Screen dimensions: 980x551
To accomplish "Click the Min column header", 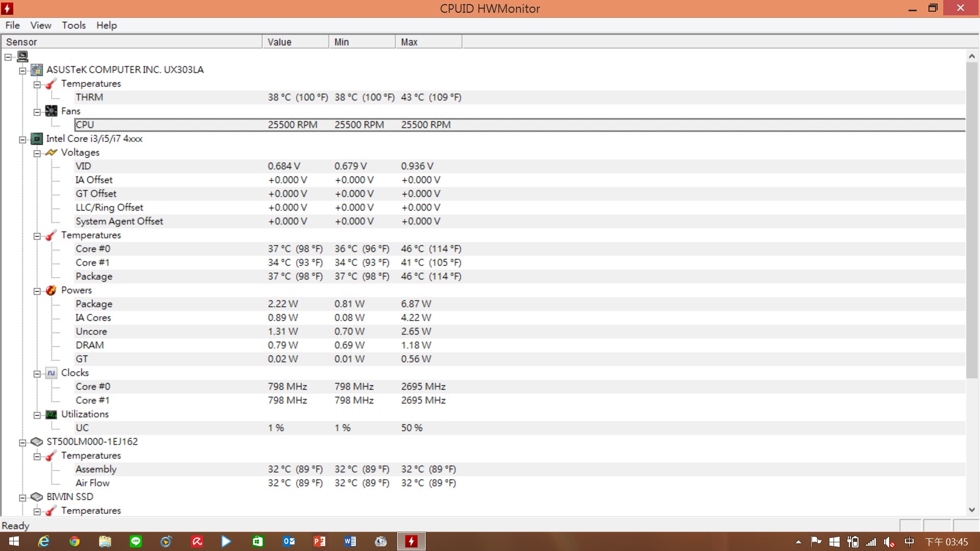I will (x=362, y=42).
